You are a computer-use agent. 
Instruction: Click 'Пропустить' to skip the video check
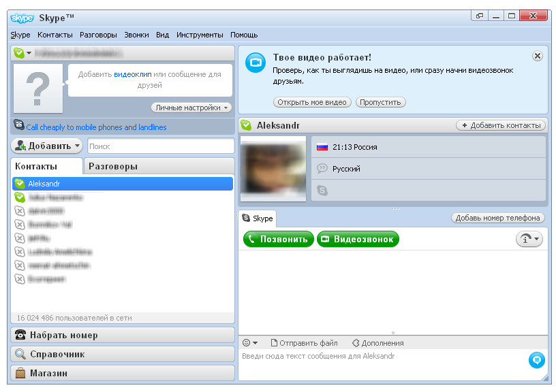click(x=380, y=102)
